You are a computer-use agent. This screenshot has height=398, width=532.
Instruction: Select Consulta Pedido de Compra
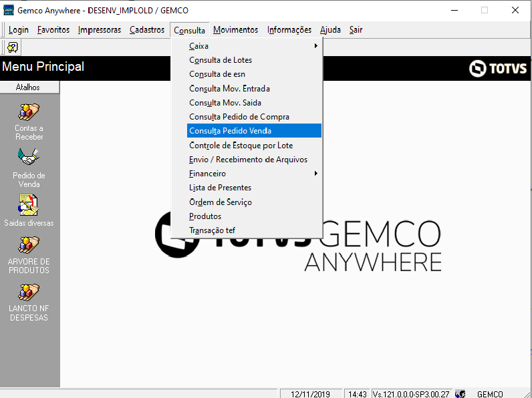pos(254,117)
